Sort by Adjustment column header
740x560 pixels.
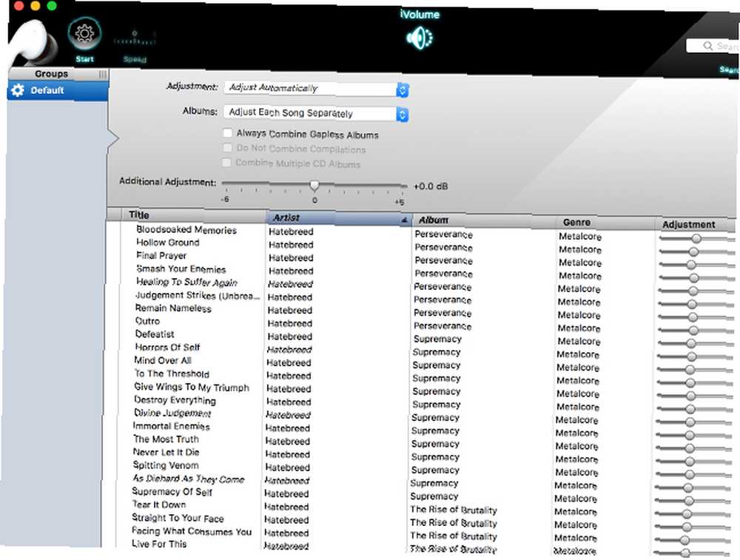pyautogui.click(x=688, y=225)
